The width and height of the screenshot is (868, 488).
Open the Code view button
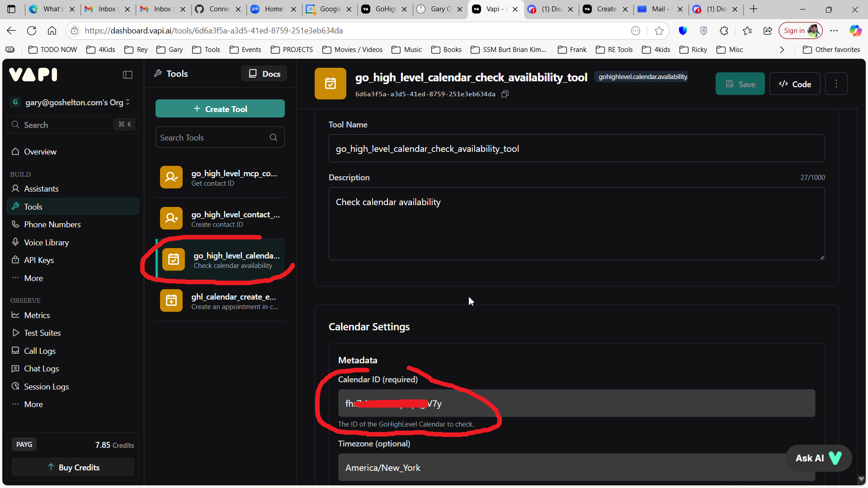click(x=795, y=84)
